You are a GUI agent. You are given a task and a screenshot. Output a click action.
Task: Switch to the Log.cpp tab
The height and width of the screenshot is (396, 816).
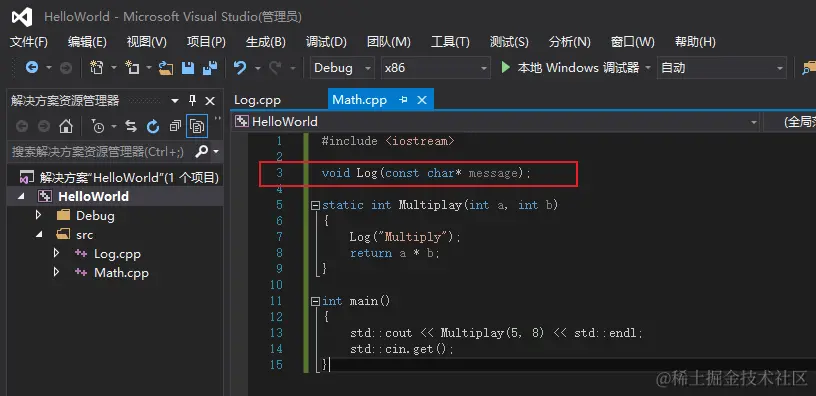(257, 100)
